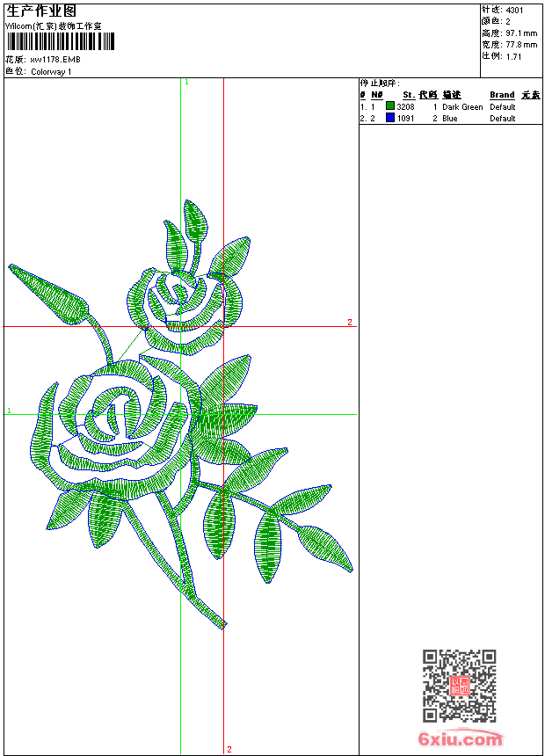Viewport: 545px width, 756px height.
Task: Click green label 1 above vertical green line
Action: (x=186, y=83)
